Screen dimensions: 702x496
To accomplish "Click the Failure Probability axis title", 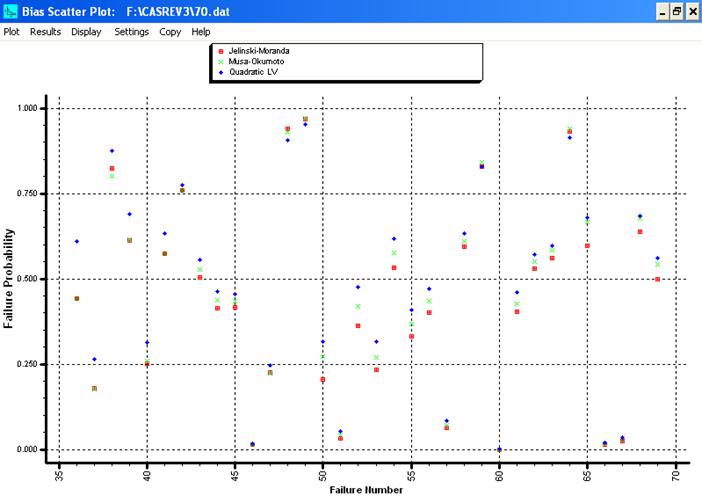I will click(x=9, y=279).
